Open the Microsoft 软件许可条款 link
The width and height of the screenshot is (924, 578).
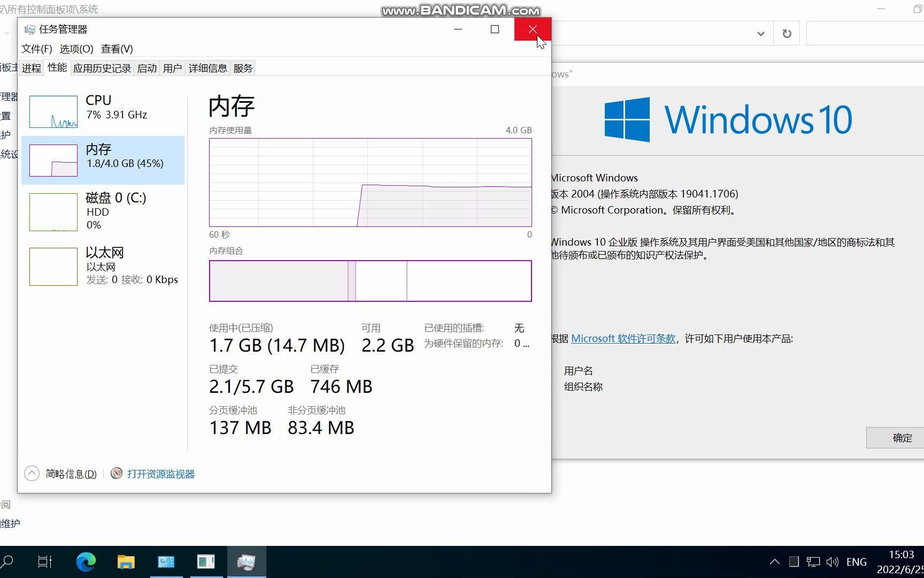(x=622, y=338)
